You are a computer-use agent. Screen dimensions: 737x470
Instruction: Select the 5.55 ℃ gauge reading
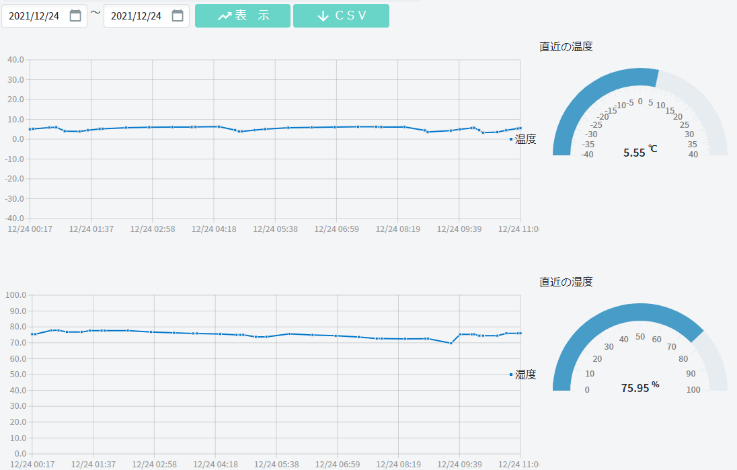pos(640,153)
